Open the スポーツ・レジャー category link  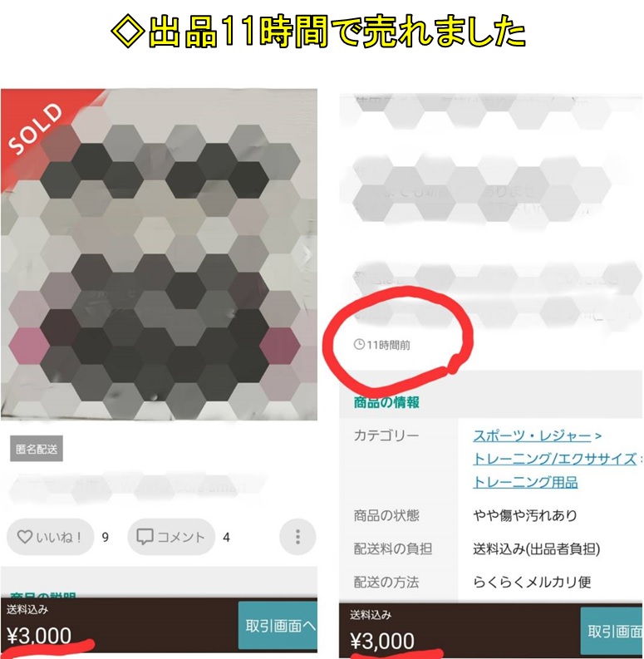532,435
